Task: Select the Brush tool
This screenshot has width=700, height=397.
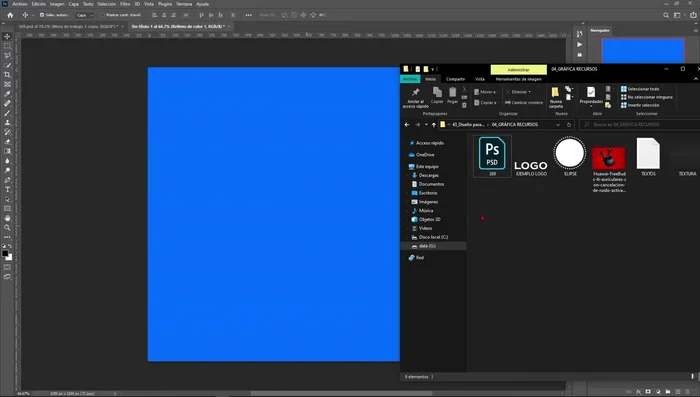Action: point(7,113)
